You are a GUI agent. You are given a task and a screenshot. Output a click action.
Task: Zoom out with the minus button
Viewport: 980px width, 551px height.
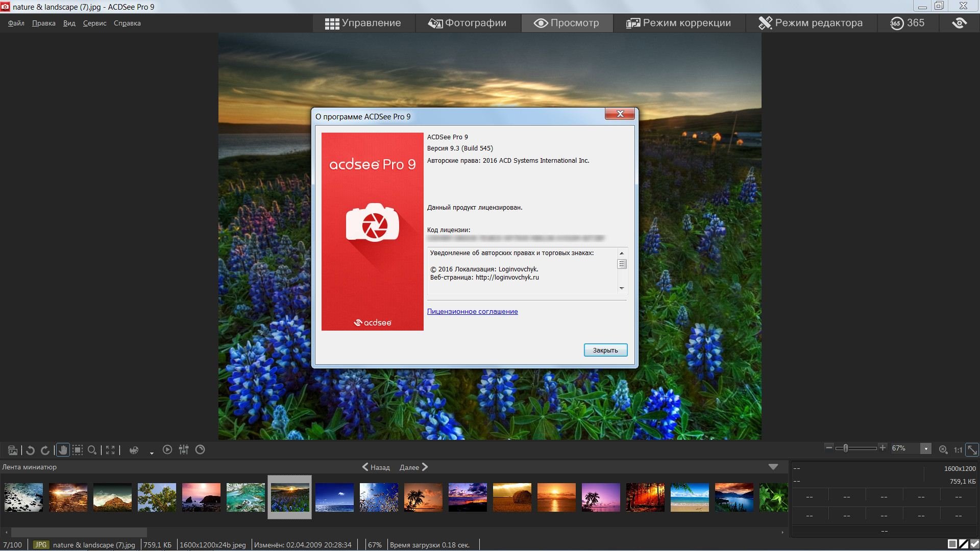tap(829, 447)
